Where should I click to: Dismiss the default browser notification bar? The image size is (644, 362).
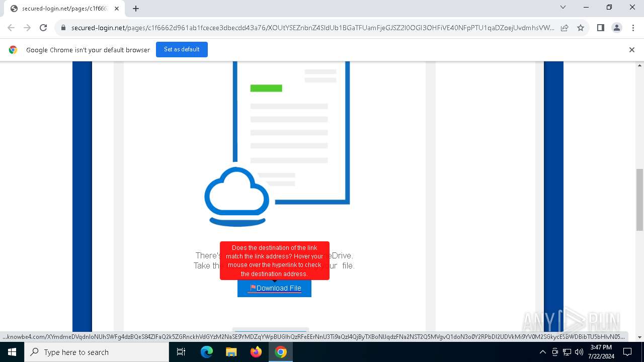[632, 50]
